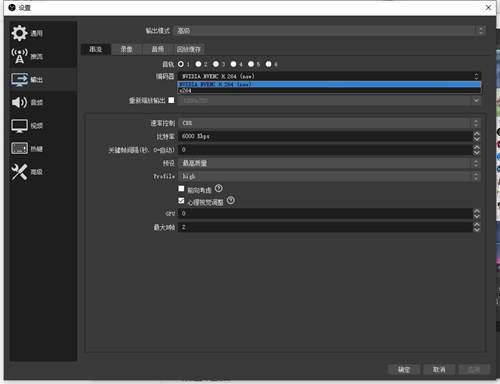Choose x264 from the encoder list
This screenshot has height=384, width=500.
[x=329, y=90]
